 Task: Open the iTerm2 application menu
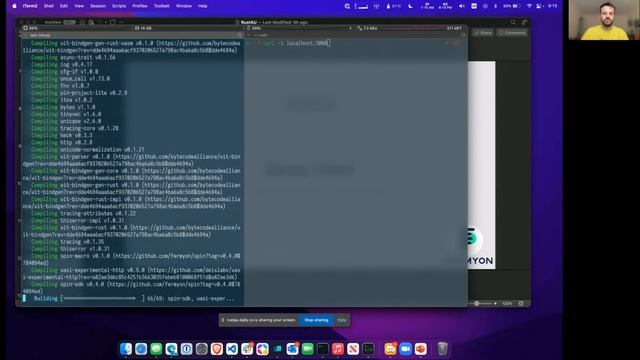30,6
